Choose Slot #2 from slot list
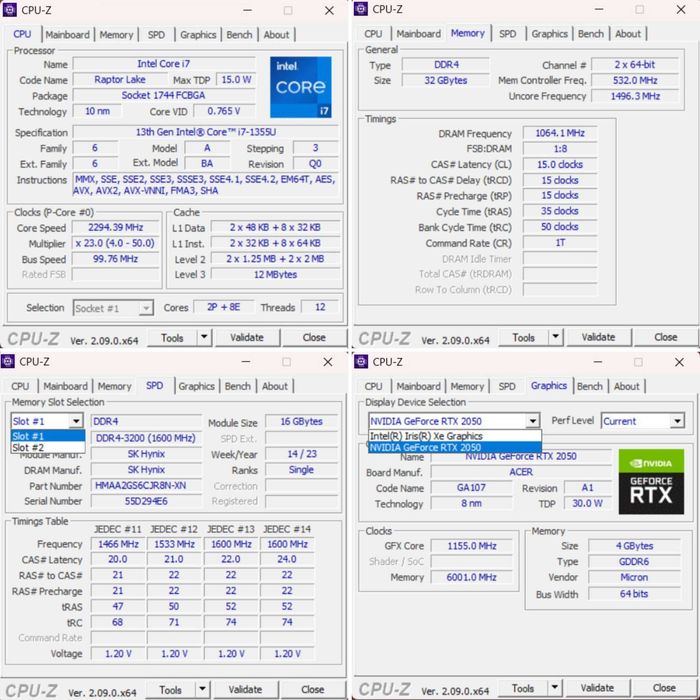Image resolution: width=700 pixels, height=700 pixels. tap(48, 448)
